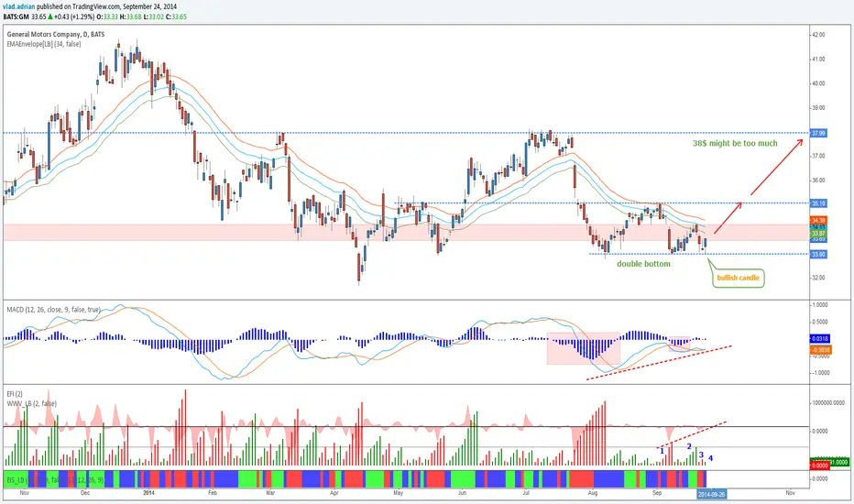Screen dimensions: 854x504
Task: Click the green 33.87 price value label
Action: (818, 233)
